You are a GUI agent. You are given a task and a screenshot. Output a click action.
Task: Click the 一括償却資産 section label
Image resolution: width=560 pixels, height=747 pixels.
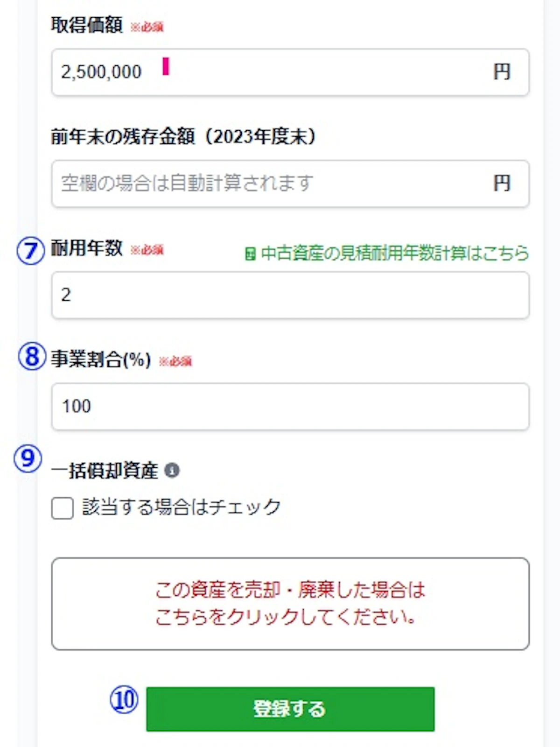105,471
